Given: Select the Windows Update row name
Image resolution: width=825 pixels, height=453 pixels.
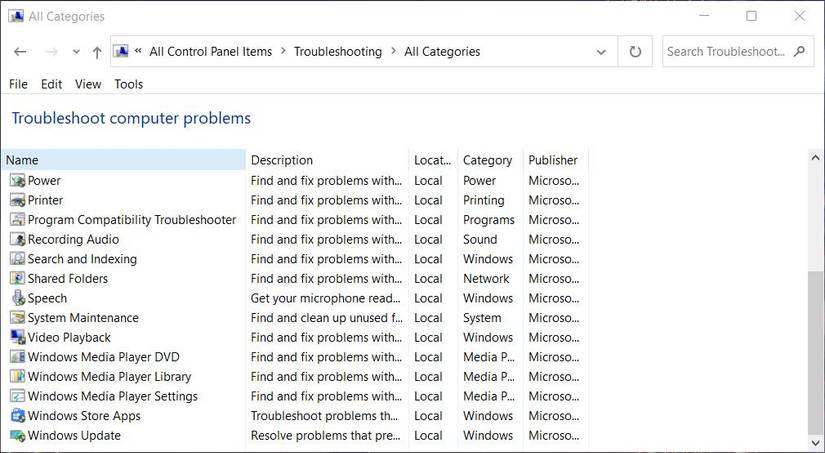Looking at the screenshot, I should point(74,436).
